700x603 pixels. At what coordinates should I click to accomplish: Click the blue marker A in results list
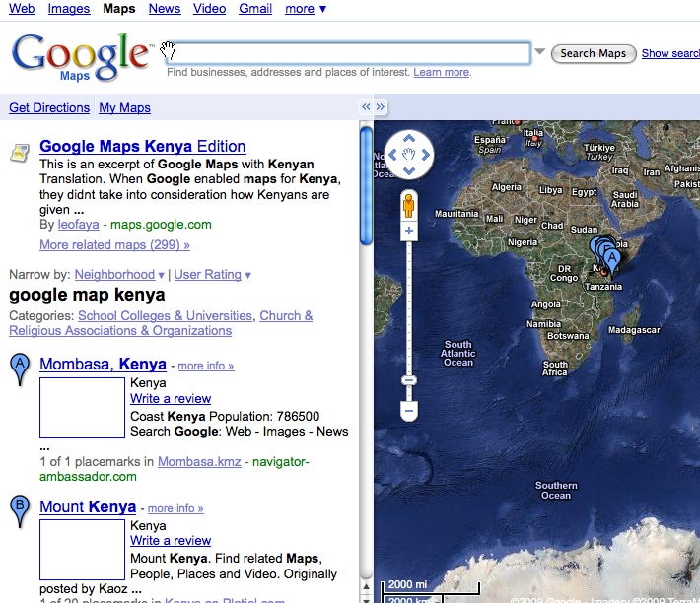(20, 369)
